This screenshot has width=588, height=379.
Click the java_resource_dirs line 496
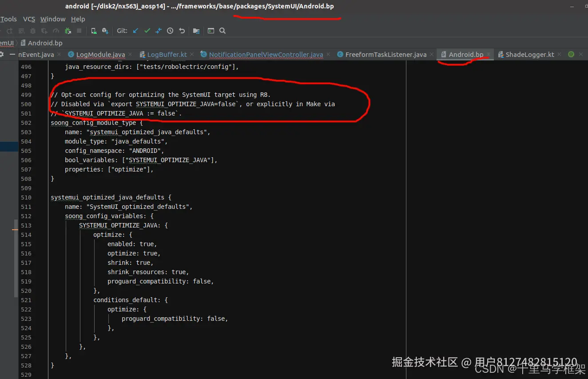click(x=151, y=67)
